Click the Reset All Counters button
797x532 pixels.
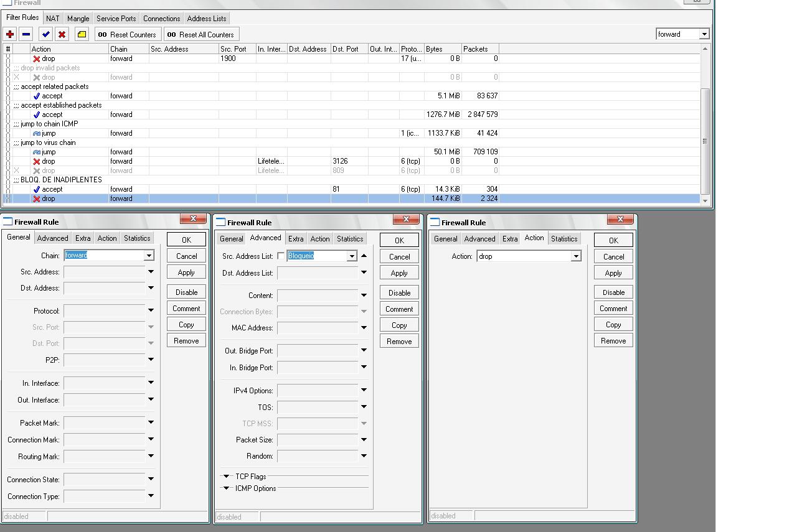pyautogui.click(x=200, y=34)
